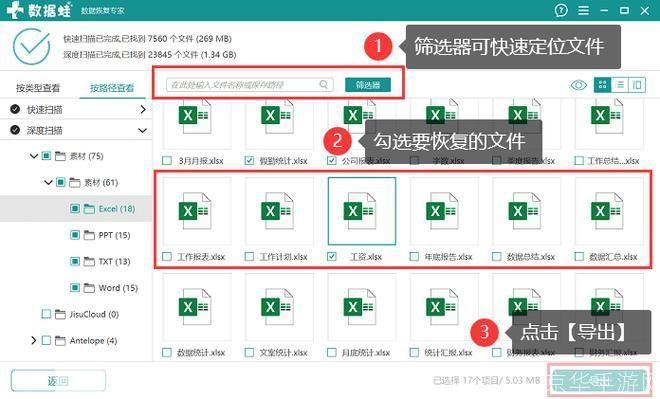Expand the Antelope (4) tree node
Image resolution: width=660 pixels, height=399 pixels.
(34, 340)
